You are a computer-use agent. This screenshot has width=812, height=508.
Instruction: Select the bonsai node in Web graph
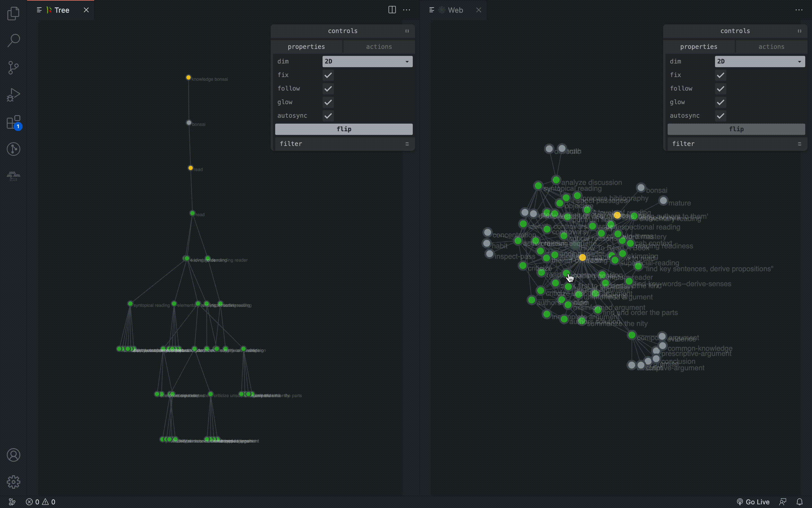pos(641,187)
